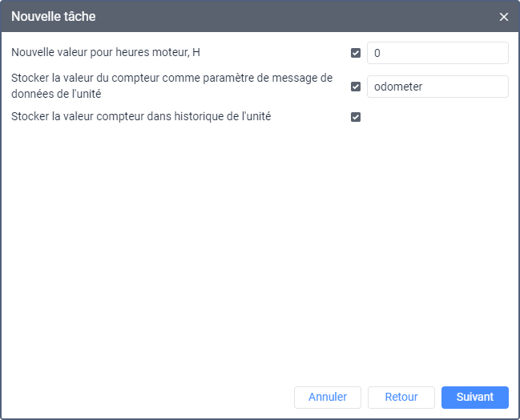Focus the heures moteur value field

point(437,53)
